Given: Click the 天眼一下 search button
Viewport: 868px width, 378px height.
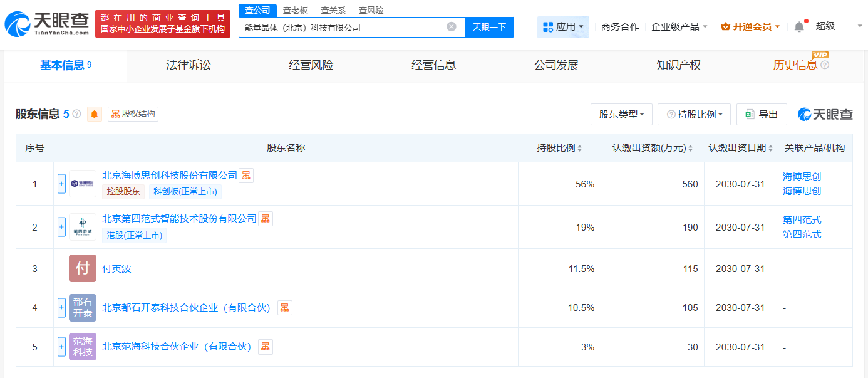Looking at the screenshot, I should coord(489,27).
